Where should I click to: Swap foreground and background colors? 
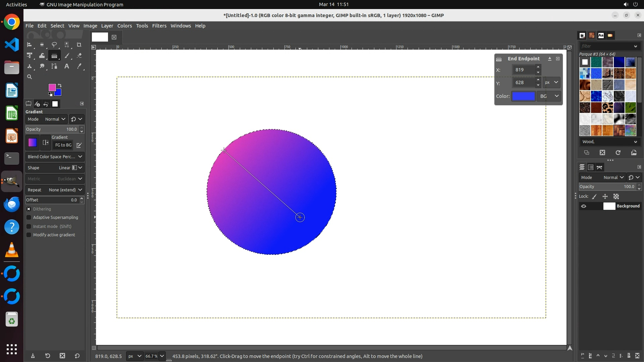click(60, 85)
